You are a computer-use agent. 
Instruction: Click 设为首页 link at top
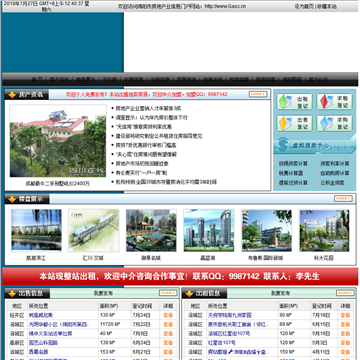click(x=304, y=6)
